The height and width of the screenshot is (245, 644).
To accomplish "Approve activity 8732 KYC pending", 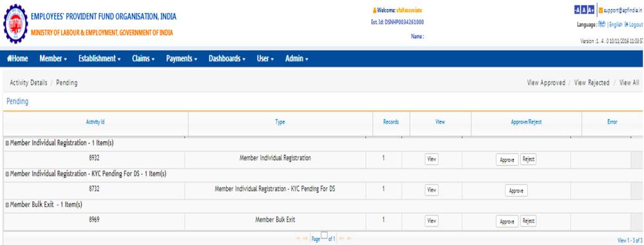I will [516, 191].
